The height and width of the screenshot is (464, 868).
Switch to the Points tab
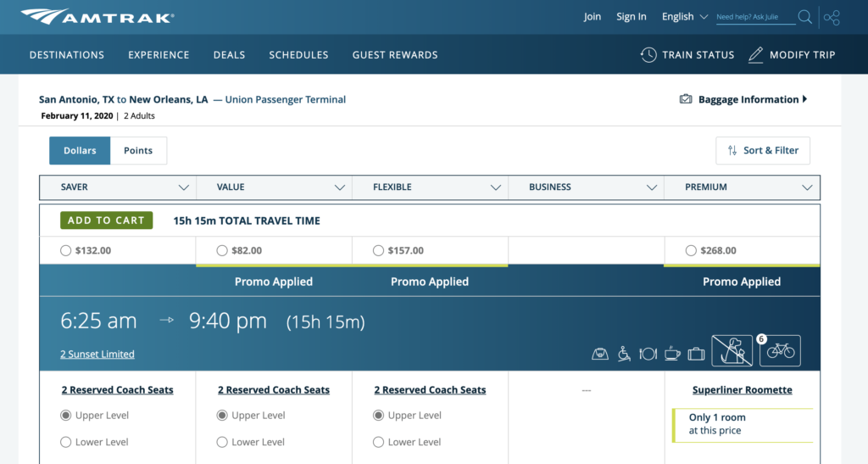(138, 151)
